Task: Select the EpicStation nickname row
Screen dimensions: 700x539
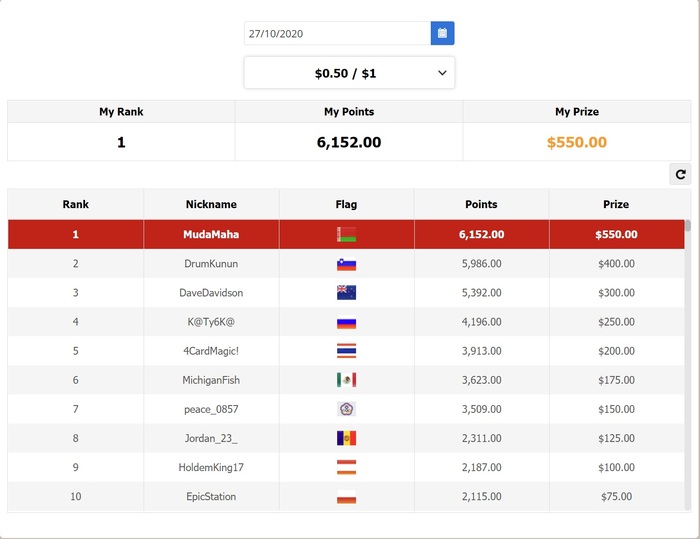Action: tap(211, 497)
